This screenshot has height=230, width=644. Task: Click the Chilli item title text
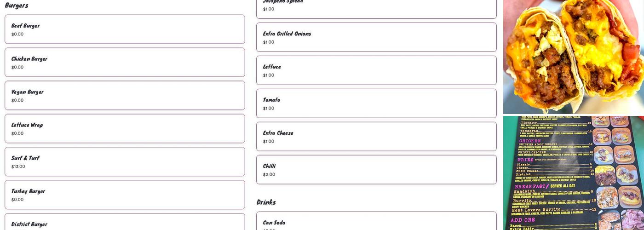click(x=269, y=166)
